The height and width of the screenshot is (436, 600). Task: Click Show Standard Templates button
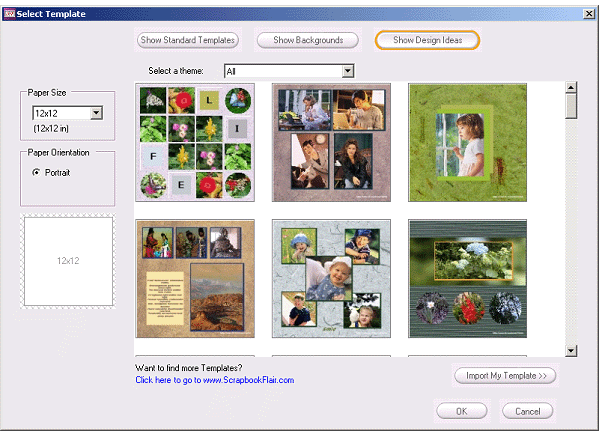point(188,40)
